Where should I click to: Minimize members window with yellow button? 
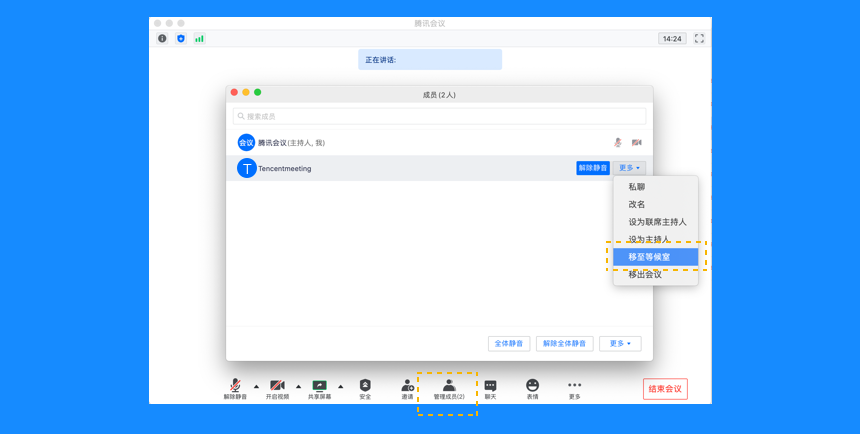coord(246,92)
